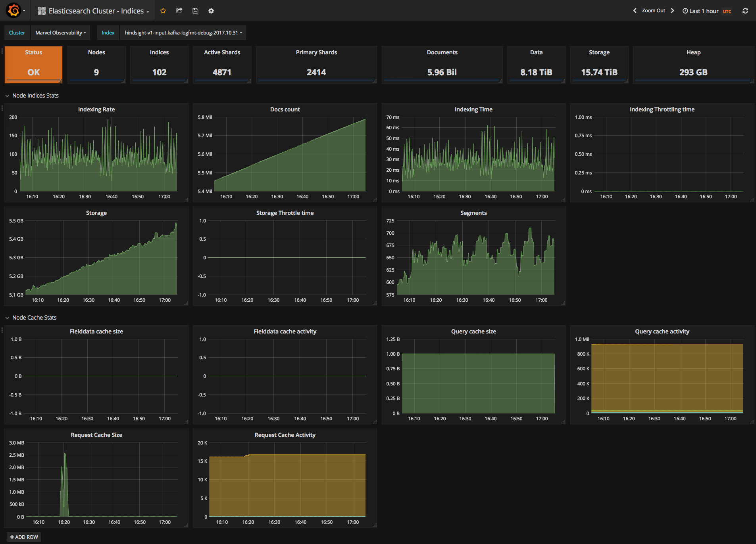756x544 pixels.
Task: Click the Add Row button
Action: coord(24,537)
